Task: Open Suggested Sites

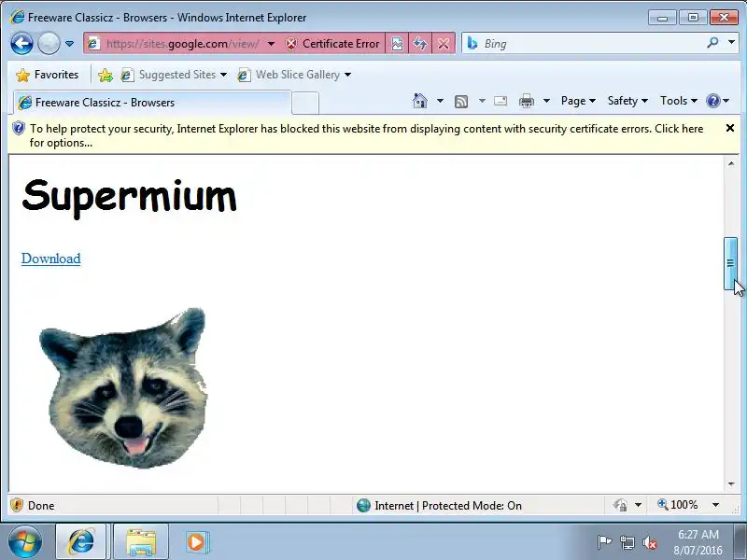Action: click(x=174, y=75)
